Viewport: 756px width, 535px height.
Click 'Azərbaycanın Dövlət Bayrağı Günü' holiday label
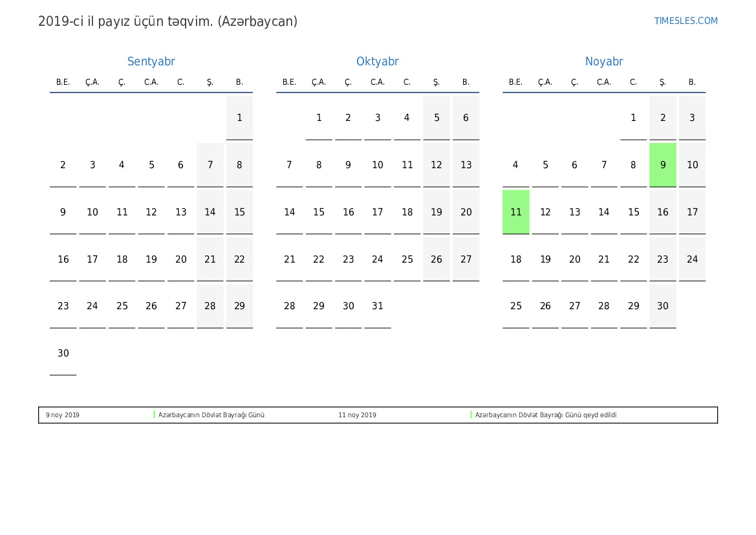(211, 415)
